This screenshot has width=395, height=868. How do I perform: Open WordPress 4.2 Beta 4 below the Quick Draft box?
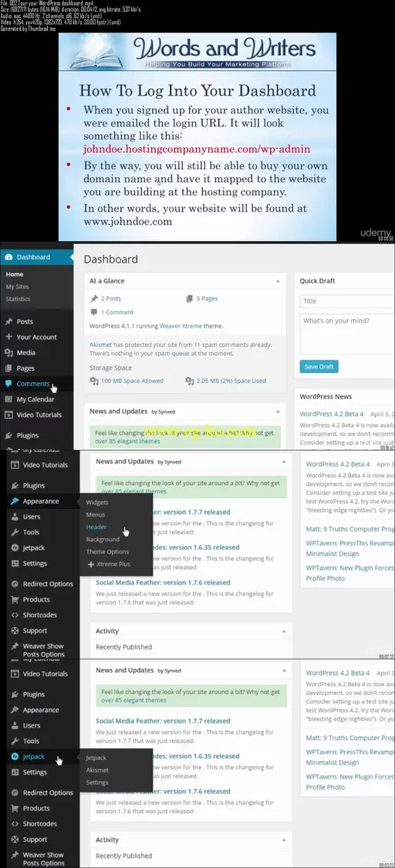(x=332, y=414)
